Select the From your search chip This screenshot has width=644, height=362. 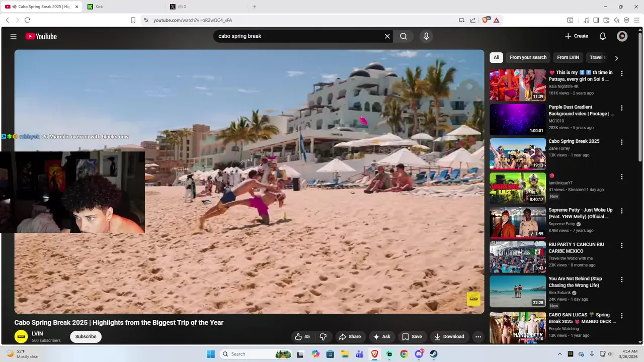(528, 57)
